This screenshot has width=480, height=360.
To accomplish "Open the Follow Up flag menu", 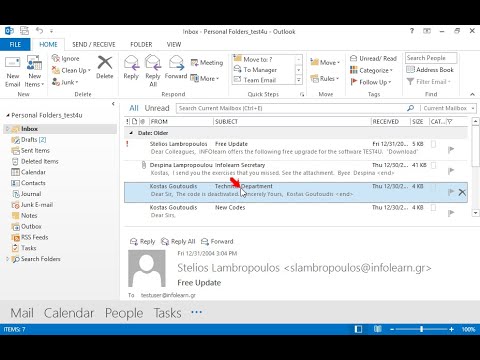I will 371,82.
